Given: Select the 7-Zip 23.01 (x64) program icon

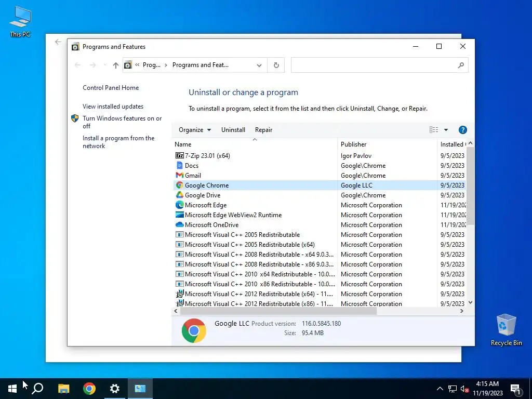Looking at the screenshot, I should click(179, 156).
